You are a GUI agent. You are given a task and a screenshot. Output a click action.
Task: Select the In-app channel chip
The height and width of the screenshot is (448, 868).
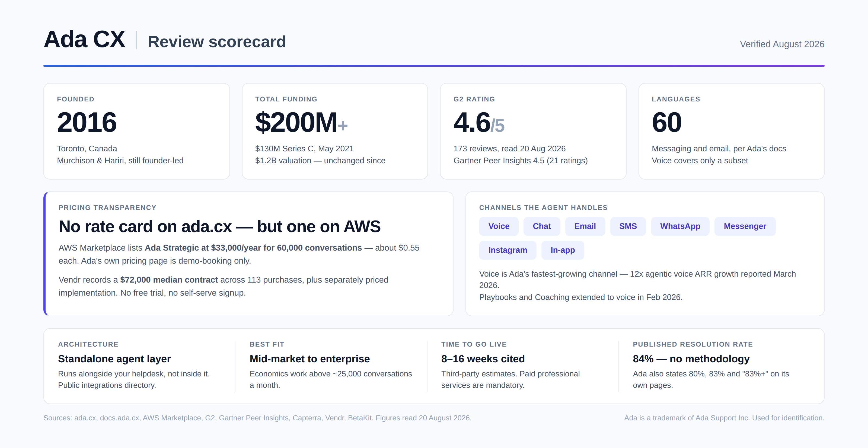[x=562, y=250]
